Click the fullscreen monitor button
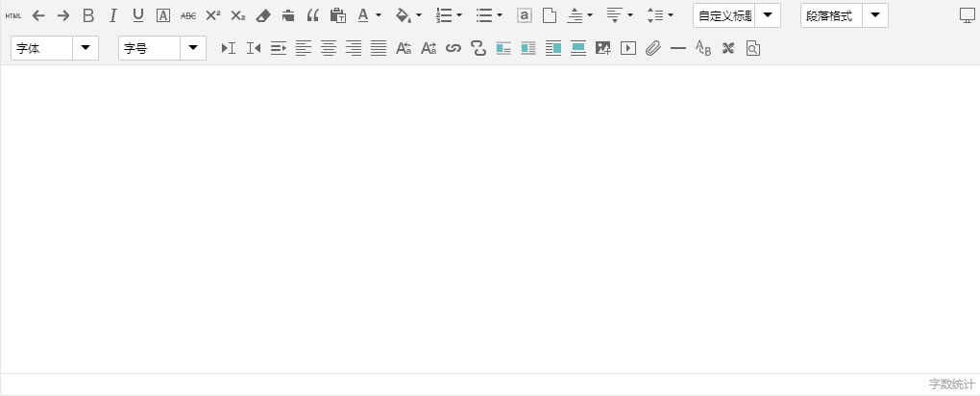Screen dimensions: 980x396 pyautogui.click(x=968, y=15)
